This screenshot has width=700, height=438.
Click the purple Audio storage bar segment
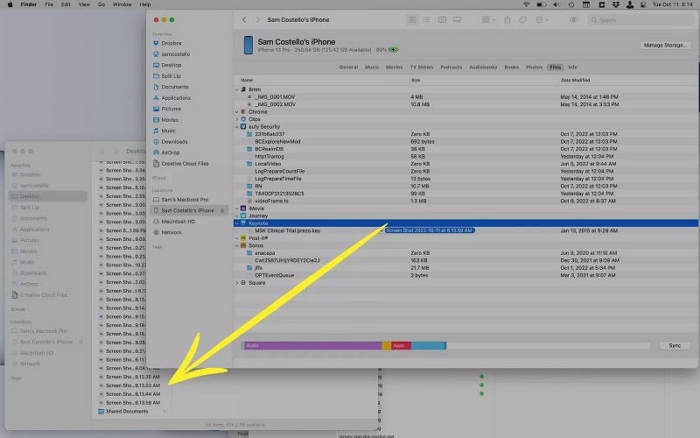pyautogui.click(x=311, y=345)
